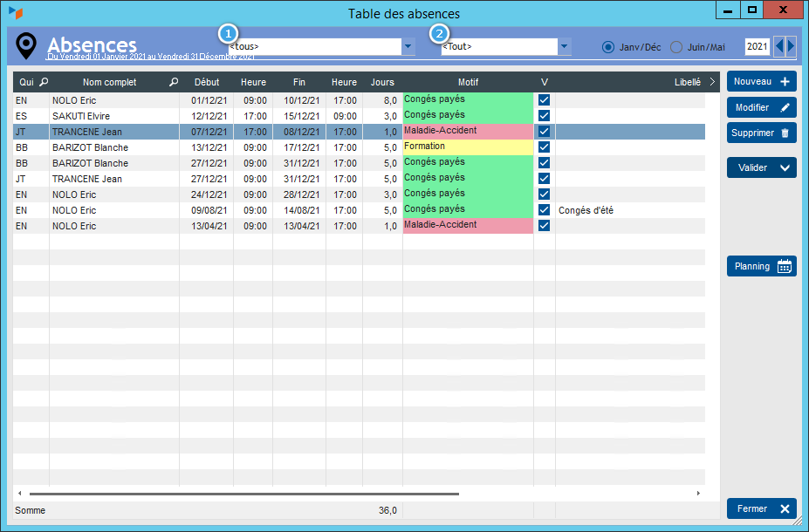The width and height of the screenshot is (809, 532).
Task: Click the previous year left arrow
Action: (x=779, y=46)
